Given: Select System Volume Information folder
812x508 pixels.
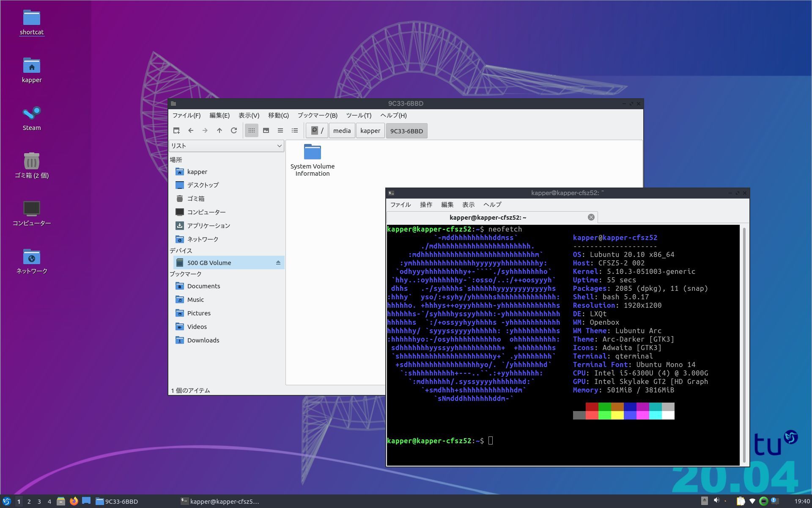Looking at the screenshot, I should 313,160.
